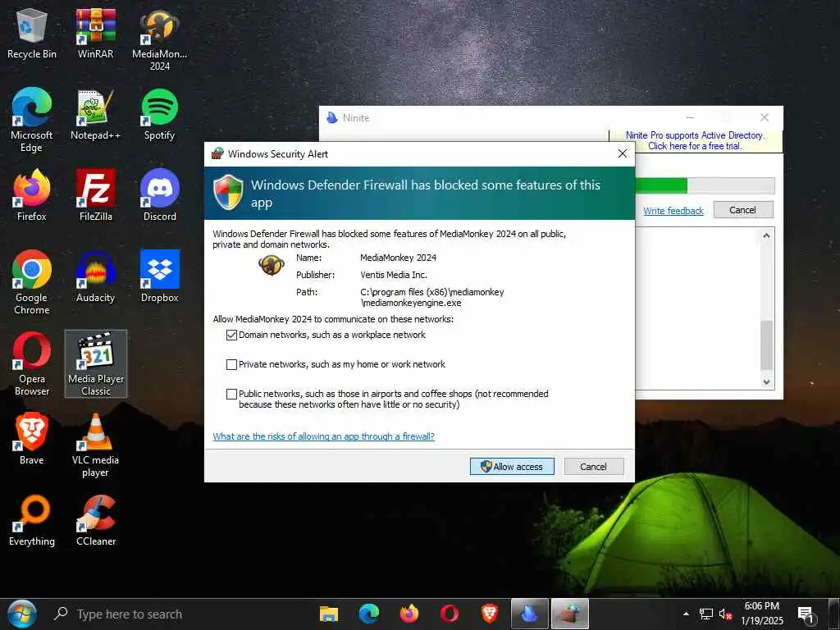
Task: Select the Dropbox desktop shortcut
Action: coord(160,277)
